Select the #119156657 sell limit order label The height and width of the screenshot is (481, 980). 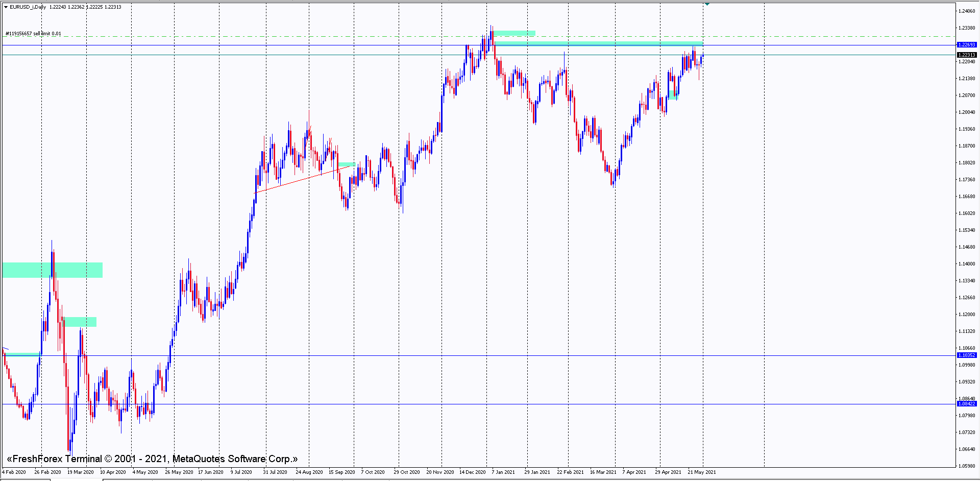[33, 34]
